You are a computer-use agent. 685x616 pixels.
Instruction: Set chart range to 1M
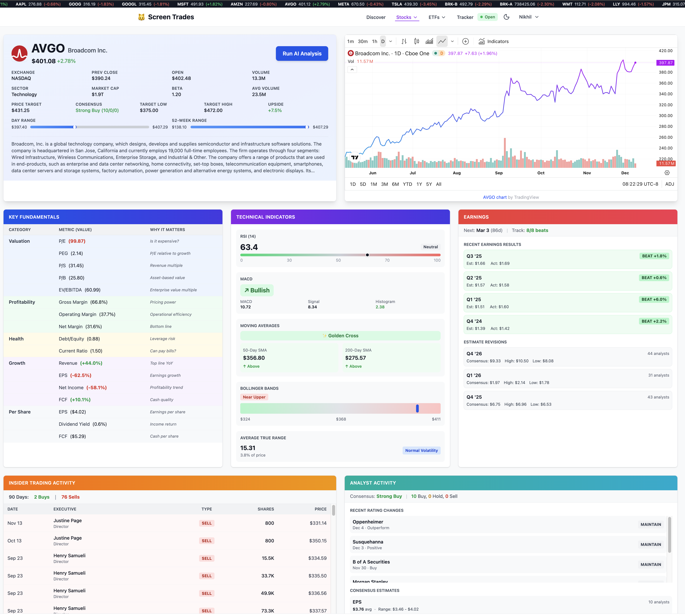[374, 184]
